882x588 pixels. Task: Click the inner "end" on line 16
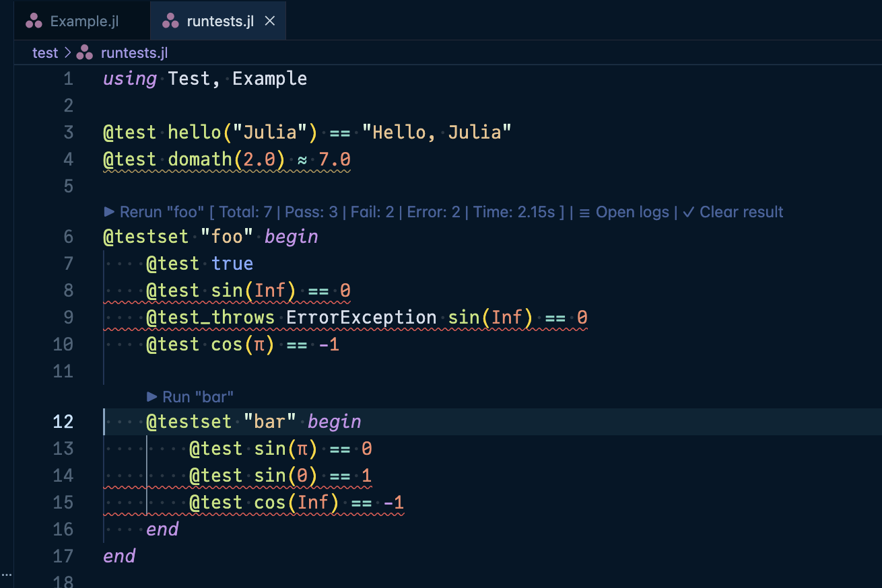[x=162, y=529]
